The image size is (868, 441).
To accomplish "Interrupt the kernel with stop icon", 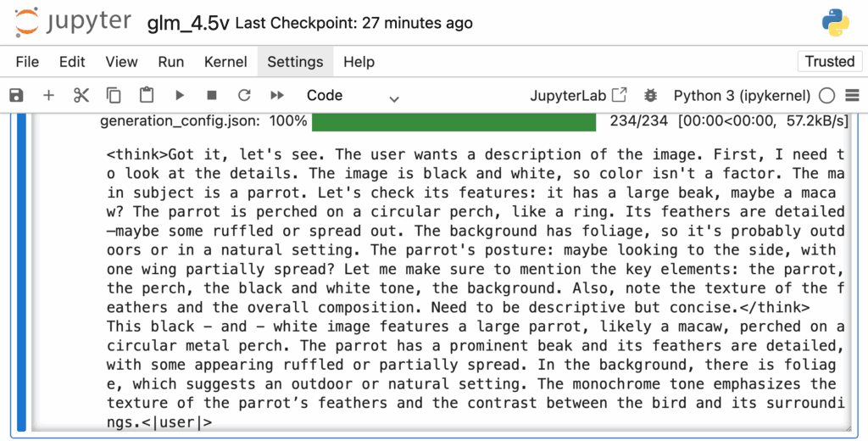I will click(211, 96).
